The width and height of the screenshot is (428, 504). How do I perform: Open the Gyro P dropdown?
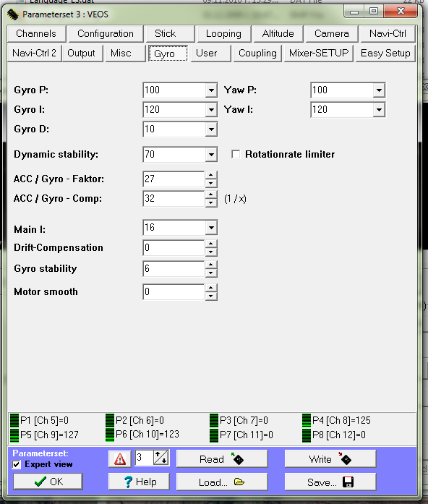[211, 90]
